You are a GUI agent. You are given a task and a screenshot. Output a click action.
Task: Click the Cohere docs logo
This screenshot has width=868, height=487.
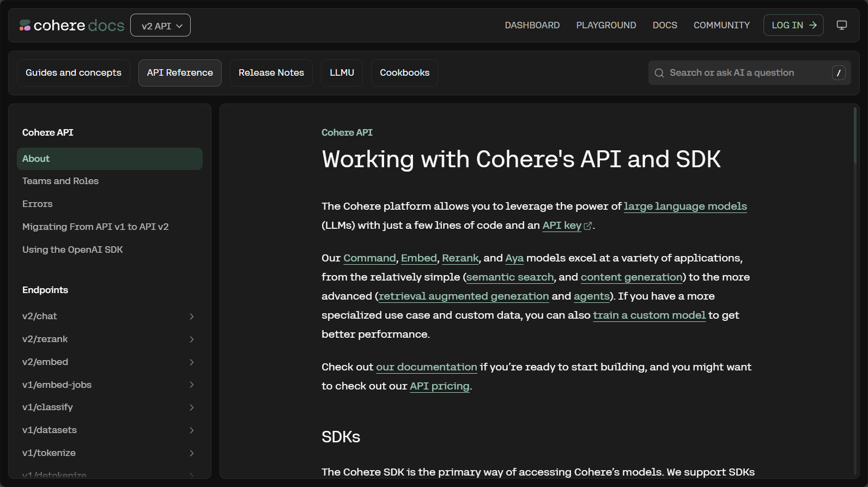72,26
